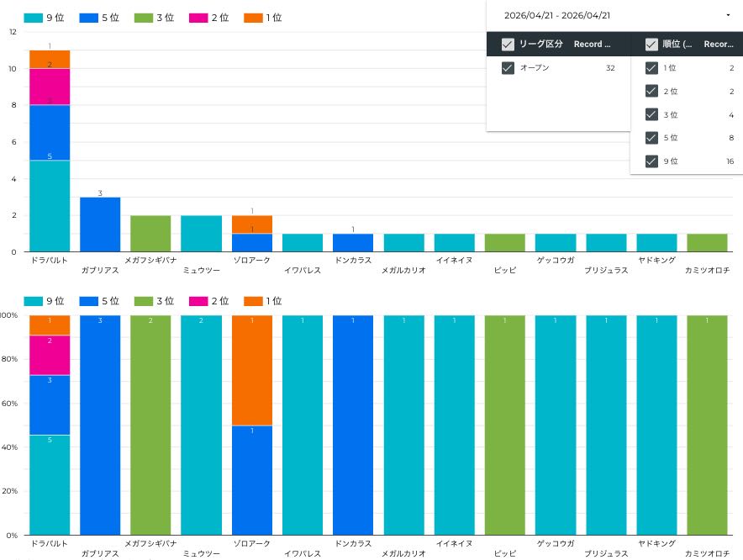Uncheck the 2位 checkbox in the rank filter
Viewport: 743px width, 560px height.
651,92
